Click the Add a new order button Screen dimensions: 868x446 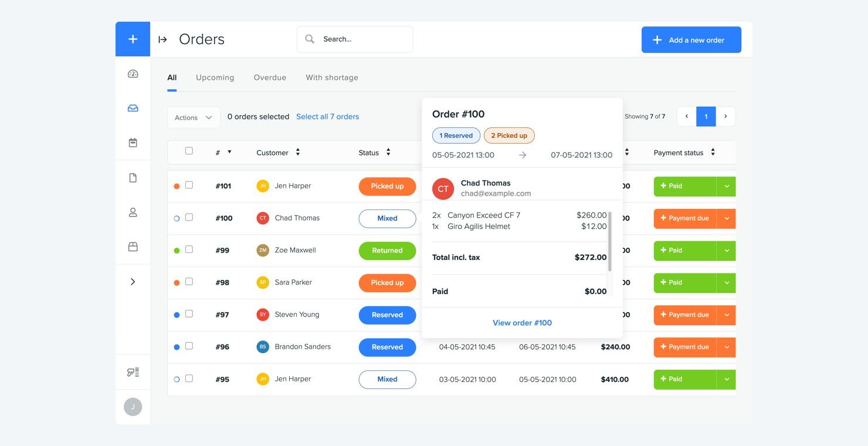pos(691,39)
